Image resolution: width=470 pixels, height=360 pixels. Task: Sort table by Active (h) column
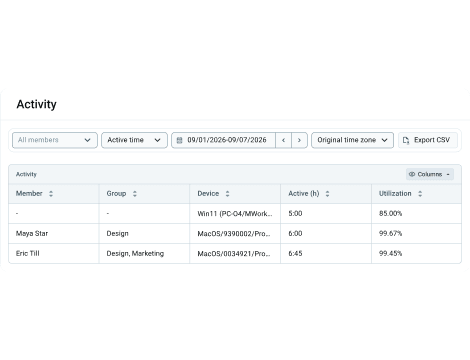pyautogui.click(x=327, y=194)
